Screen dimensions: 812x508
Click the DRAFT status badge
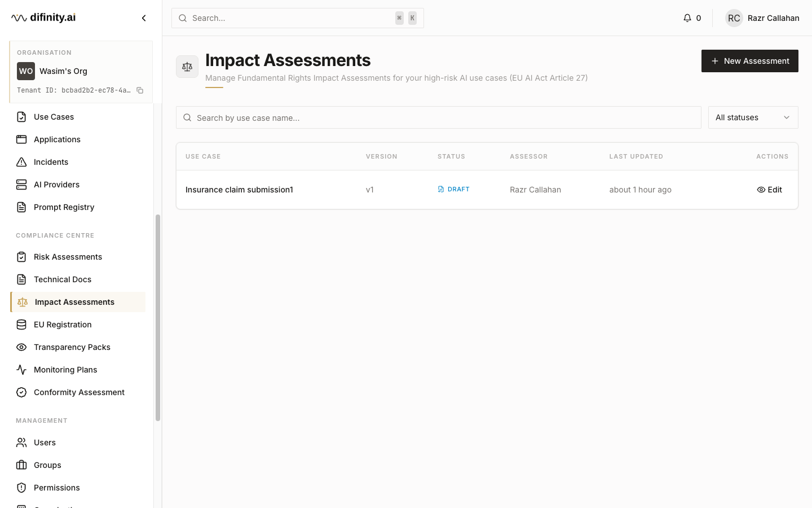(453, 189)
